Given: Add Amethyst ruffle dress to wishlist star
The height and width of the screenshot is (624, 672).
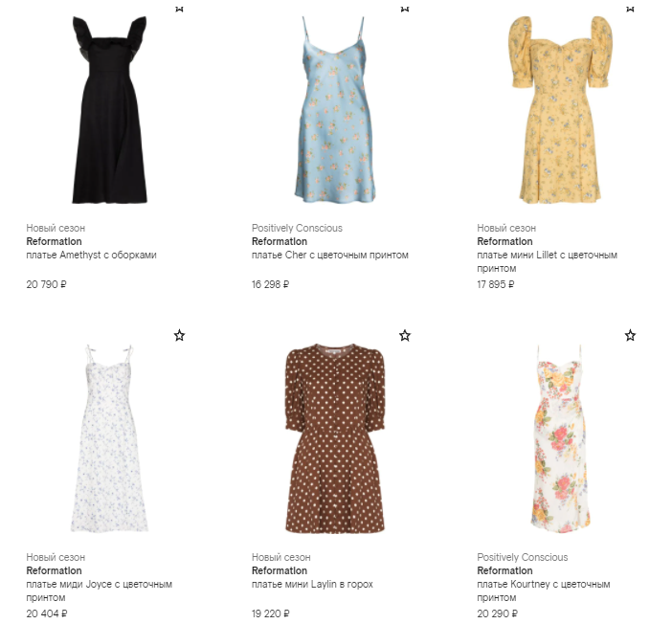Looking at the screenshot, I should click(180, 9).
